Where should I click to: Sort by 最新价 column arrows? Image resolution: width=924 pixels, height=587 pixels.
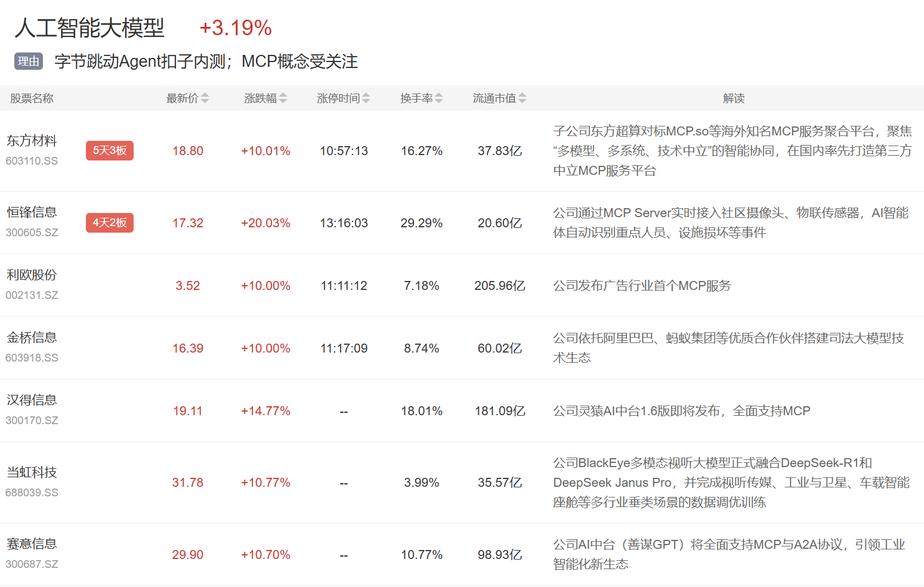(205, 98)
